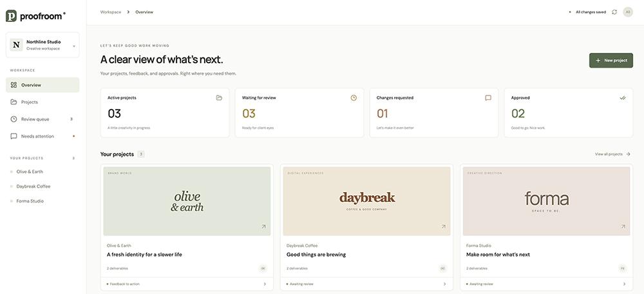This screenshot has width=644, height=294.
Task: Open the Active projects stat card
Action: (x=165, y=113)
